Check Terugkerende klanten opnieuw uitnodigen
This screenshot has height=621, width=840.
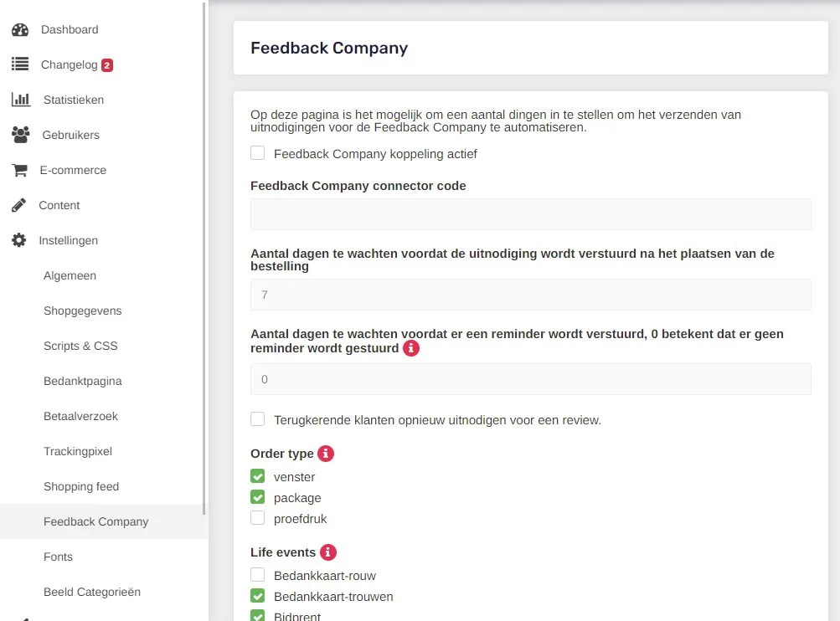coord(257,419)
